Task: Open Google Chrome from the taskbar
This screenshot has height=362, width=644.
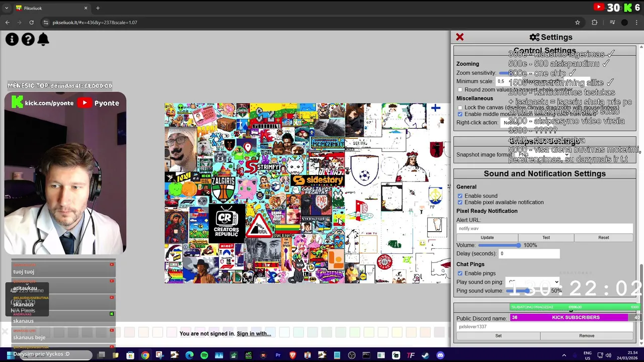Action: (145, 355)
